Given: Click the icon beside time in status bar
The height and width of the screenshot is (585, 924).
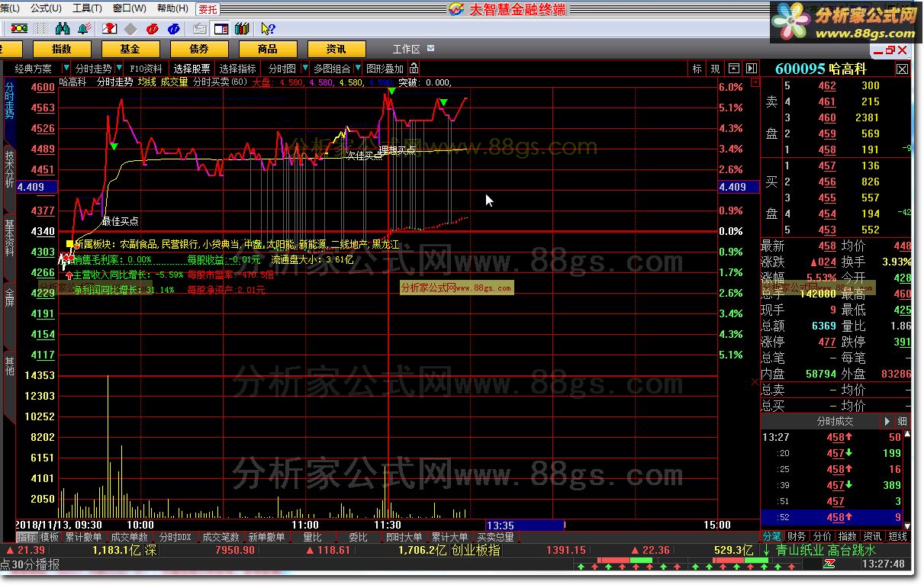Looking at the screenshot, I should 829,564.
